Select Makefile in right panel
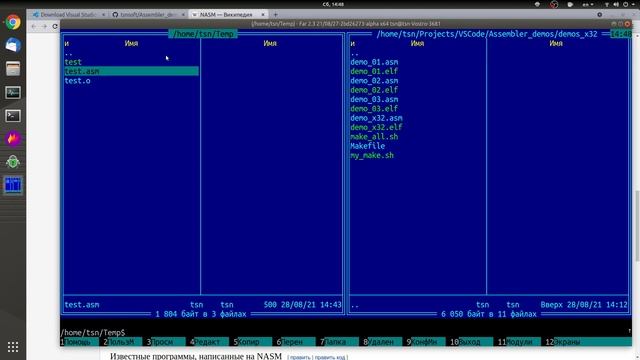Image resolution: width=640 pixels, height=360 pixels. click(367, 146)
